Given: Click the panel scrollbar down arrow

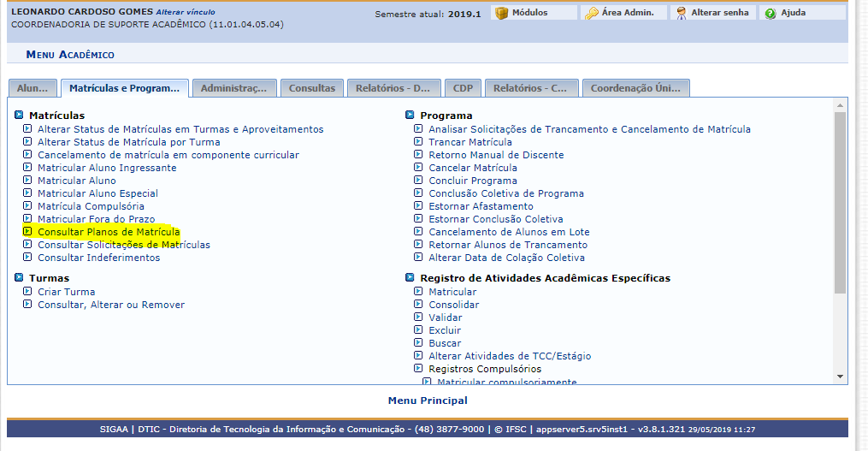Looking at the screenshot, I should tap(841, 377).
